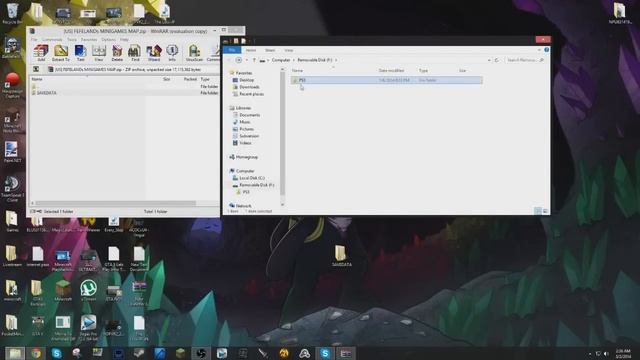Click the Test icon in WinRAR
The height and width of the screenshot is (360, 640).
[x=80, y=53]
